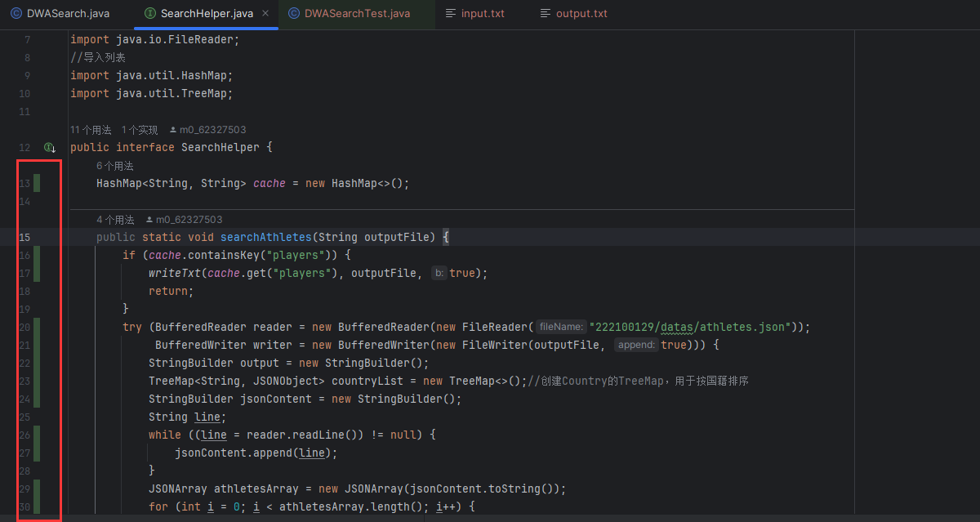Click the author icon beside 11个用法 hint

coord(173,130)
